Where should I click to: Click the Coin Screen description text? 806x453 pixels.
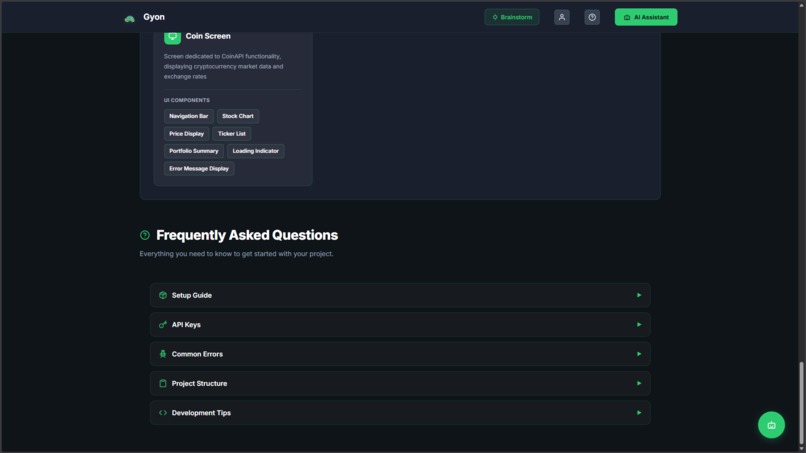[x=224, y=66]
